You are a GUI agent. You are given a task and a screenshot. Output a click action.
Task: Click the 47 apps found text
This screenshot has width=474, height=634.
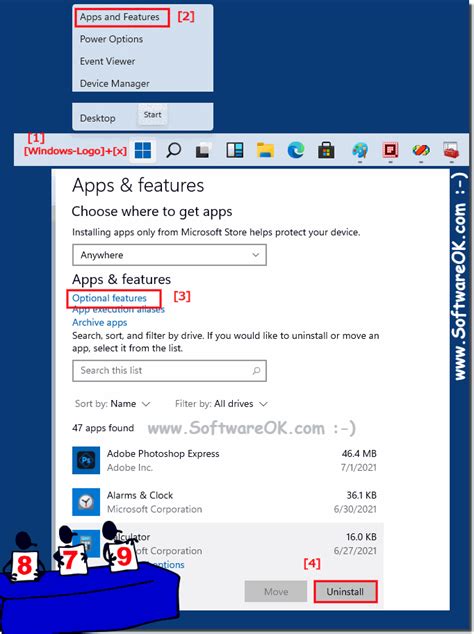[x=103, y=428]
